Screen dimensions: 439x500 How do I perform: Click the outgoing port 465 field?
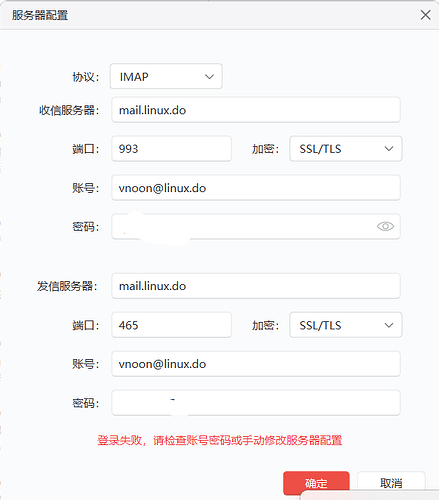tap(171, 325)
